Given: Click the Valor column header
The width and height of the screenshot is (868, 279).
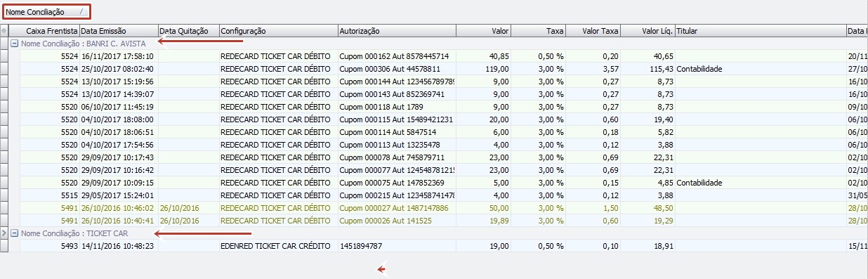Looking at the screenshot, I should click(x=483, y=31).
